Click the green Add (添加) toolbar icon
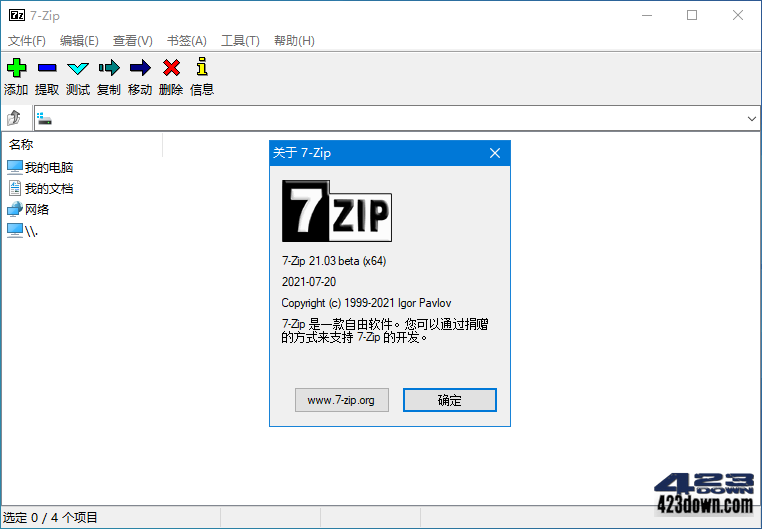Viewport: 762px width, 529px height. point(17,68)
